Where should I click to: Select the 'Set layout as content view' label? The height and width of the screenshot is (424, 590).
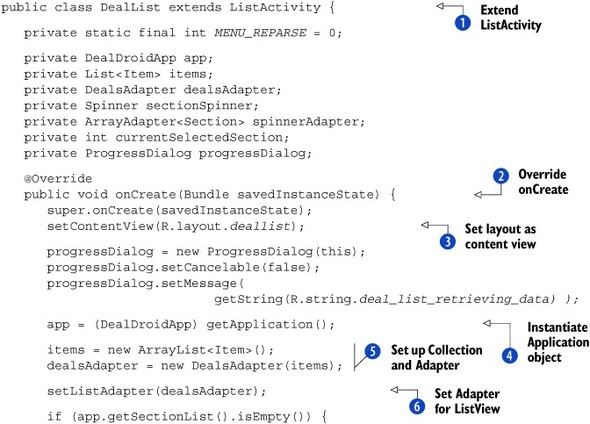(500, 236)
